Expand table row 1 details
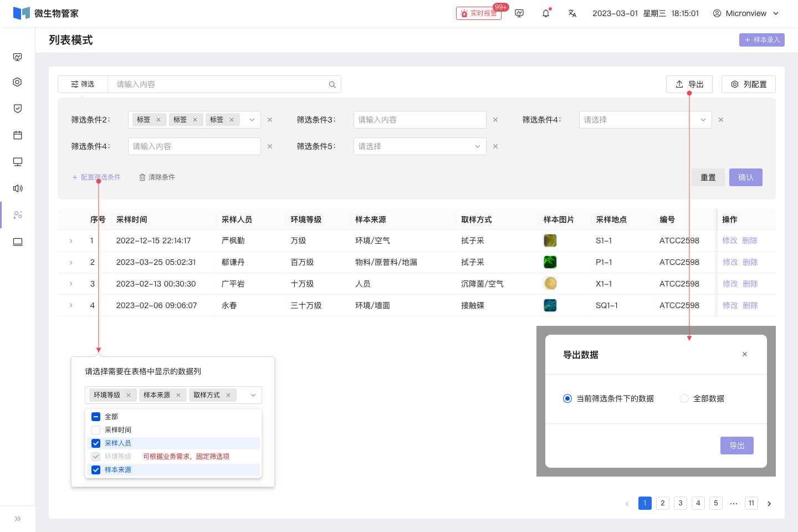This screenshot has height=532, width=798. tap(71, 241)
